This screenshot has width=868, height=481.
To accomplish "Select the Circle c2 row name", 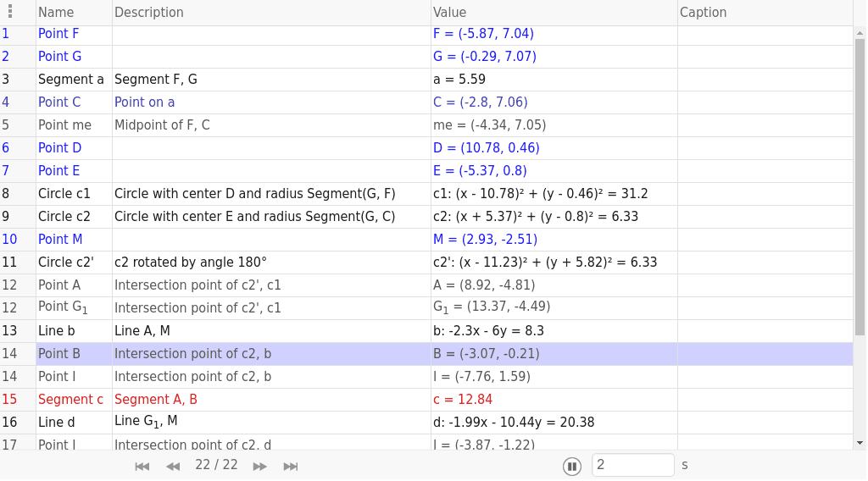I will coord(64,217).
